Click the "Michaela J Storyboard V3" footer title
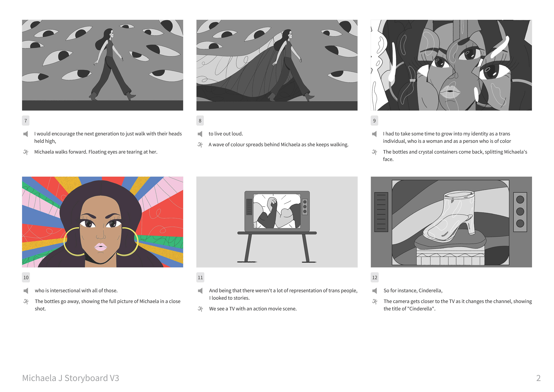Image resolution: width=554 pixels, height=392 pixels. tap(71, 378)
